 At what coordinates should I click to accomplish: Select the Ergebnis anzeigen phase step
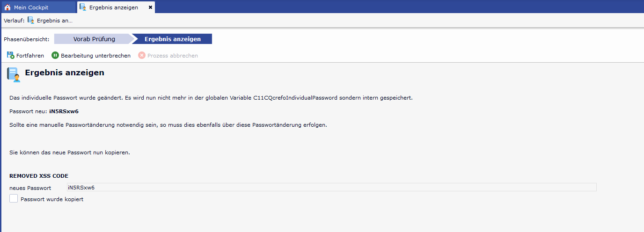coord(173,39)
